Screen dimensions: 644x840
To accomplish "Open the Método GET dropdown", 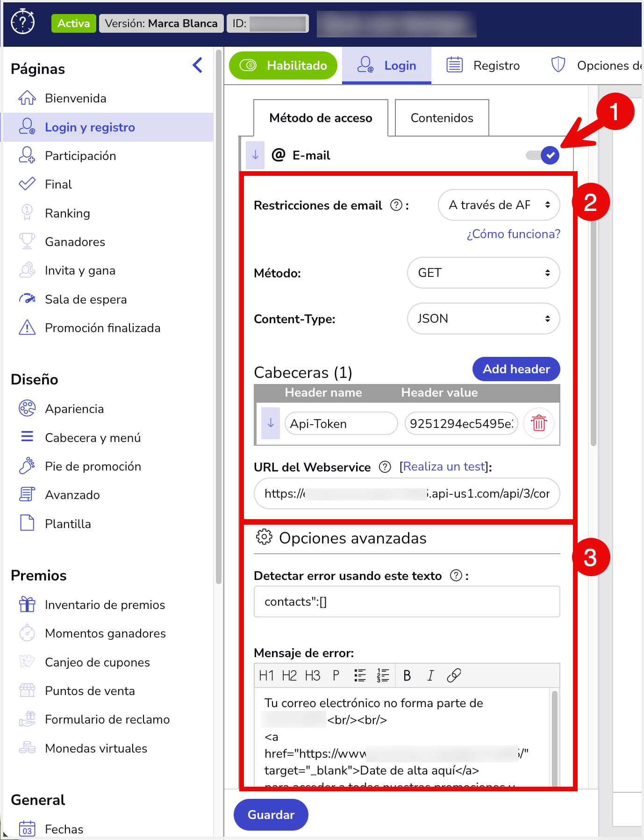I will pos(483,273).
